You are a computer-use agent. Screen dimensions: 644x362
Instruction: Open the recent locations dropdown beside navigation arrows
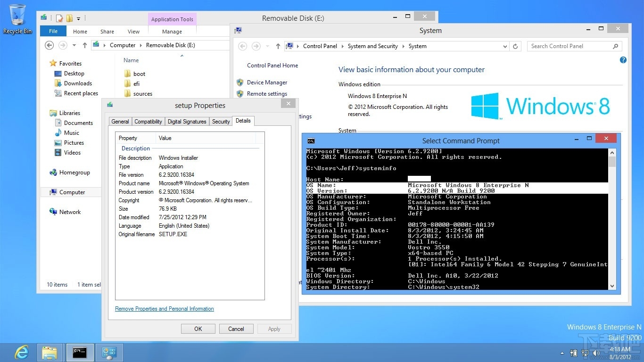(74, 45)
